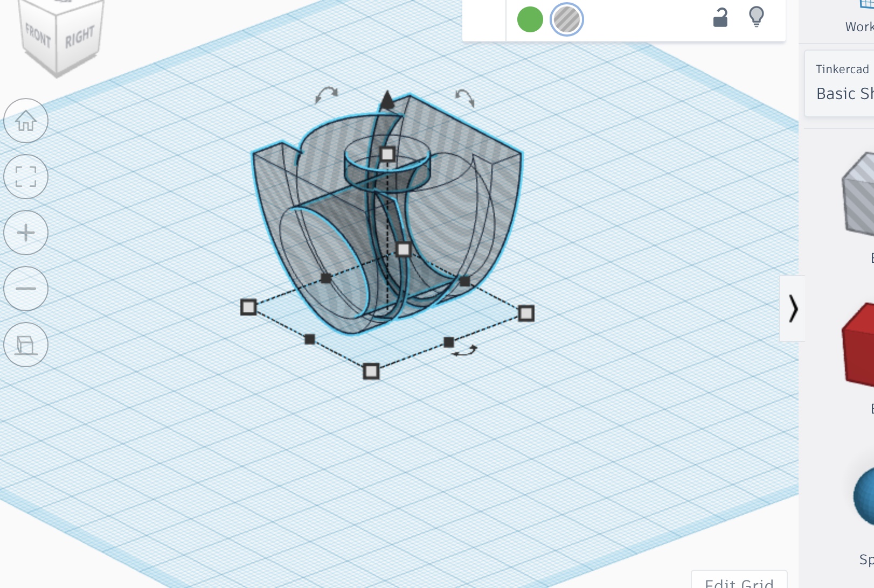Click Fit all in view button
874x588 pixels.
pos(26,177)
